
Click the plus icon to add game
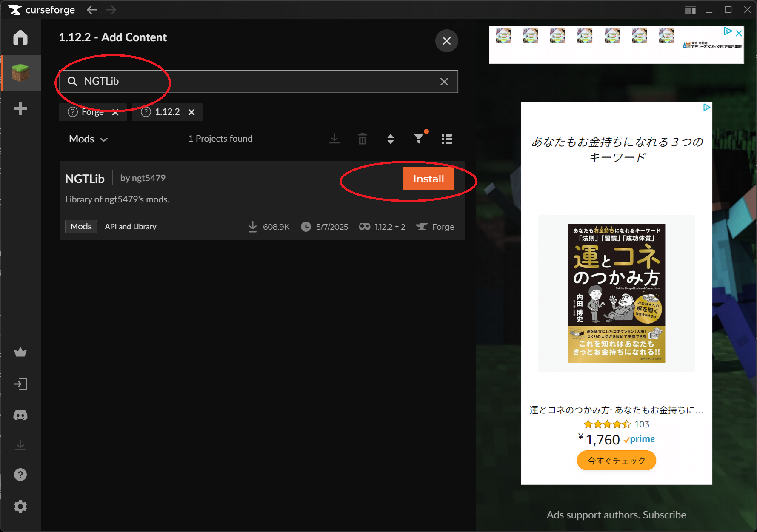(20, 108)
